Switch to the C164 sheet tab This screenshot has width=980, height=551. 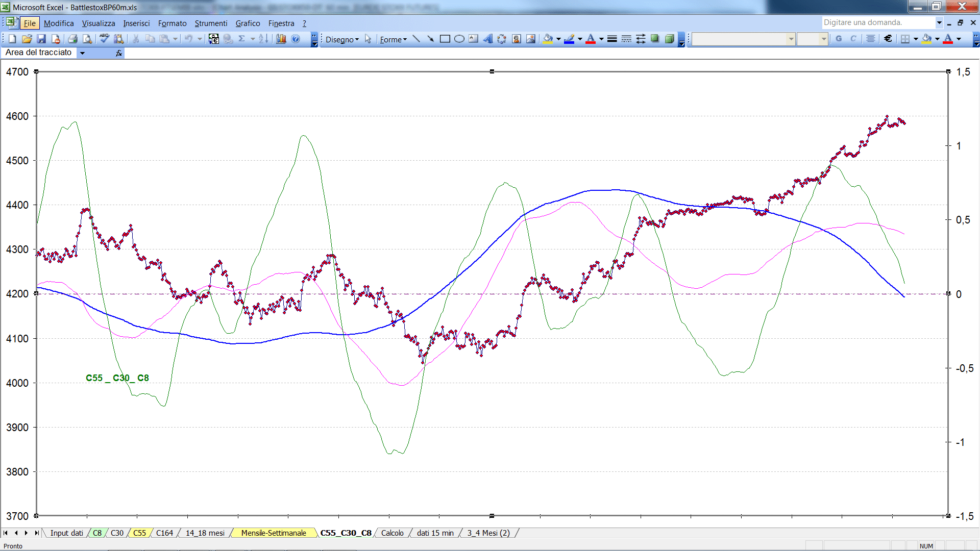(164, 533)
